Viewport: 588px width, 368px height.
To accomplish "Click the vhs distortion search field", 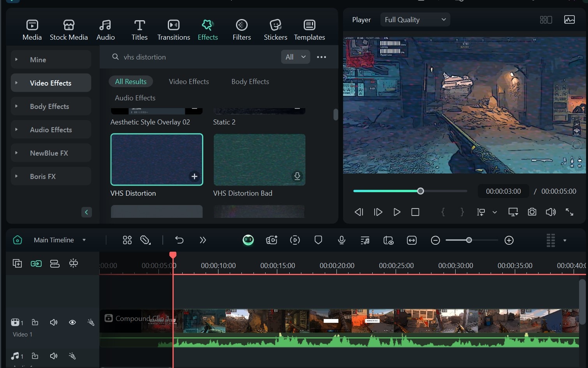I will tap(195, 57).
